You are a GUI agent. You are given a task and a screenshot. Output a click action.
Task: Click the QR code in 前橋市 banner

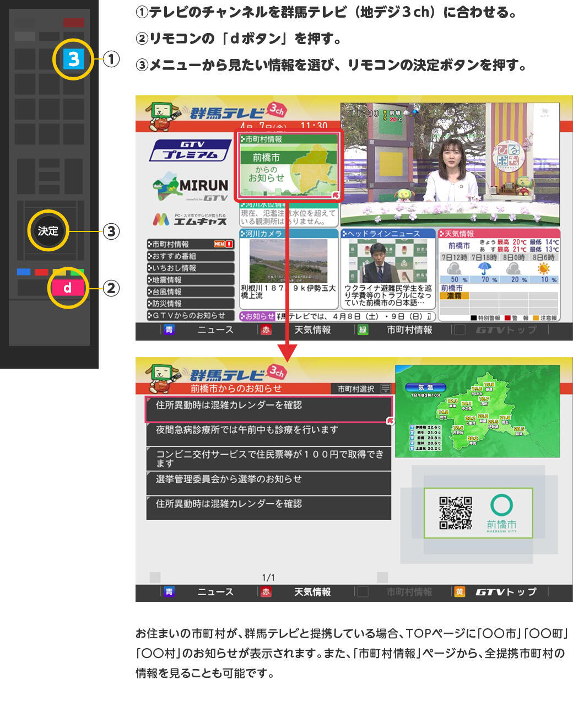point(455,513)
